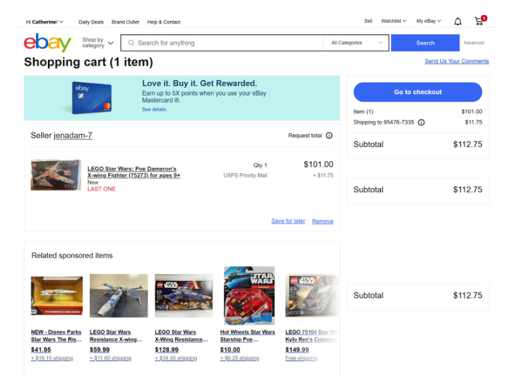Click the $10.00 price
This screenshot has height=392, width=532.
[x=230, y=349]
